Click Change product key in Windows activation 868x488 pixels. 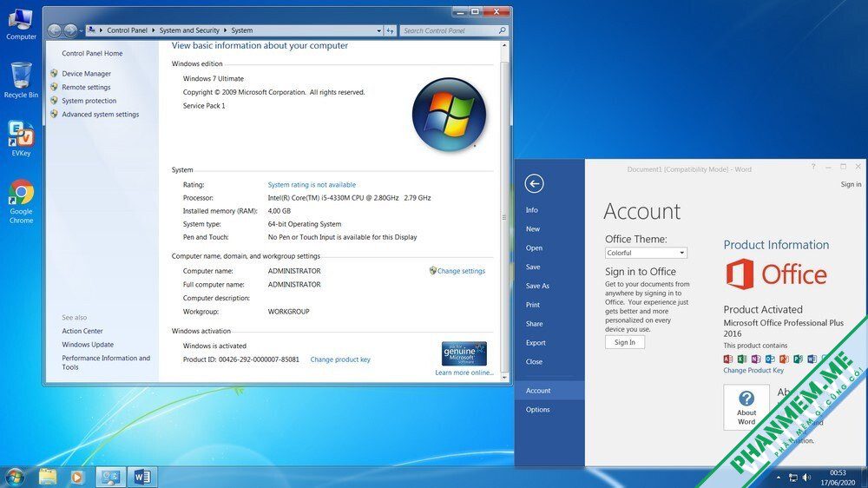point(340,359)
